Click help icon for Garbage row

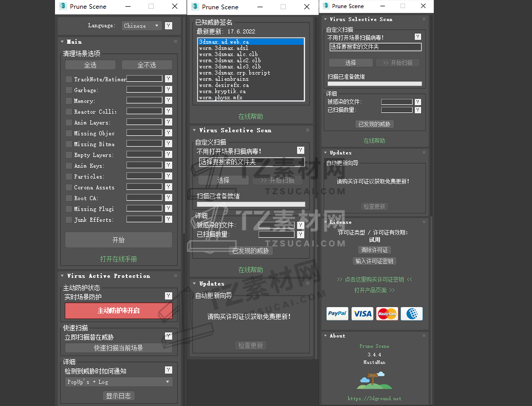click(x=168, y=90)
